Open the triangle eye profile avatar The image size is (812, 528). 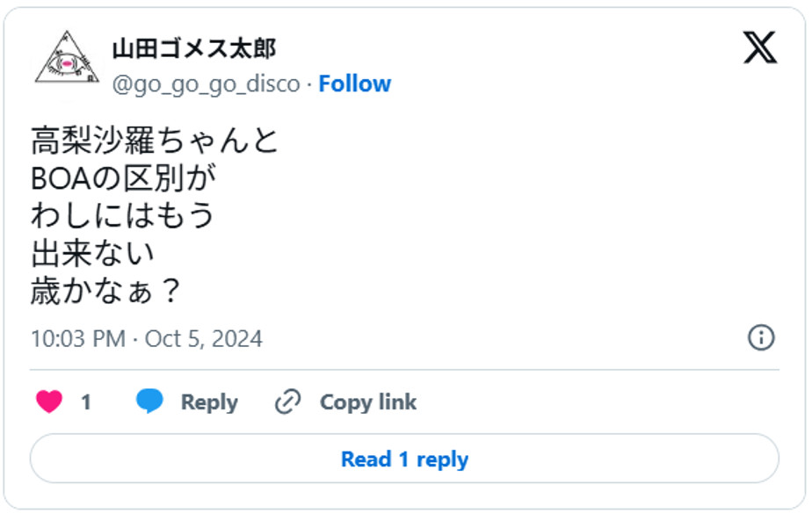tap(67, 60)
